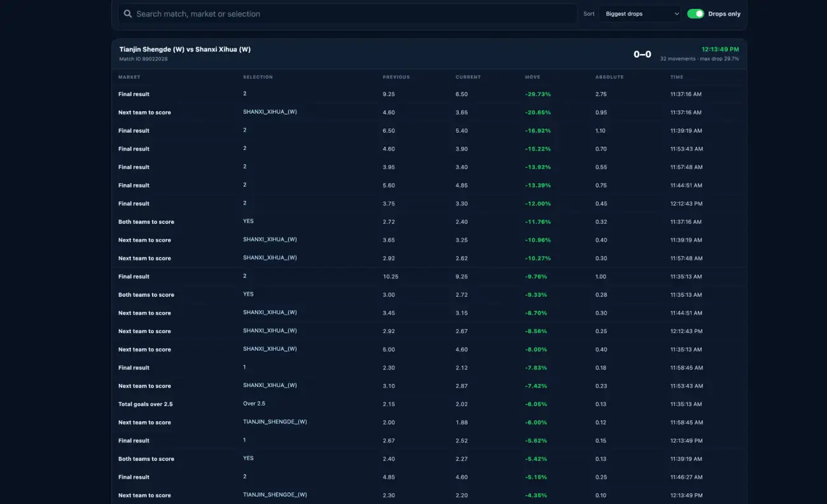
Task: Click the absolute value 0.95
Action: tap(601, 112)
